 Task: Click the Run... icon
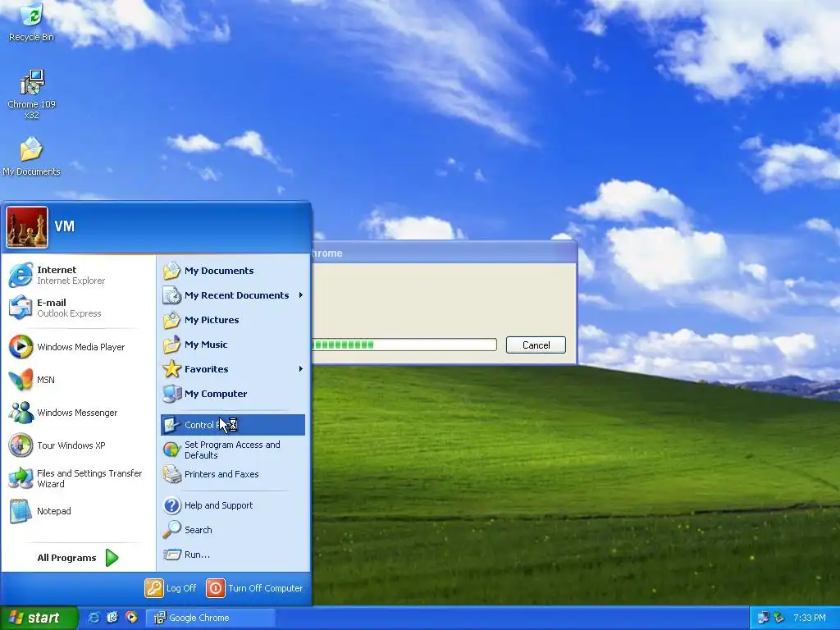pos(171,555)
